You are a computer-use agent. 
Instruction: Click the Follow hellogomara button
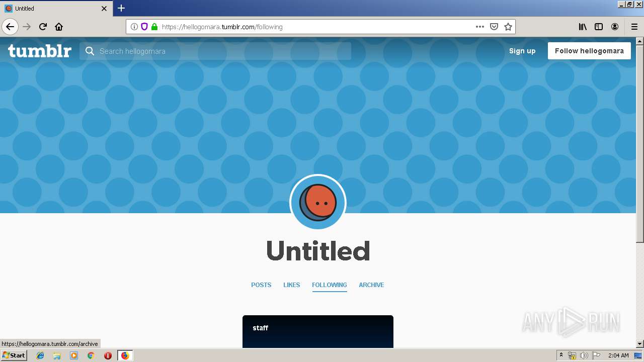click(589, 51)
